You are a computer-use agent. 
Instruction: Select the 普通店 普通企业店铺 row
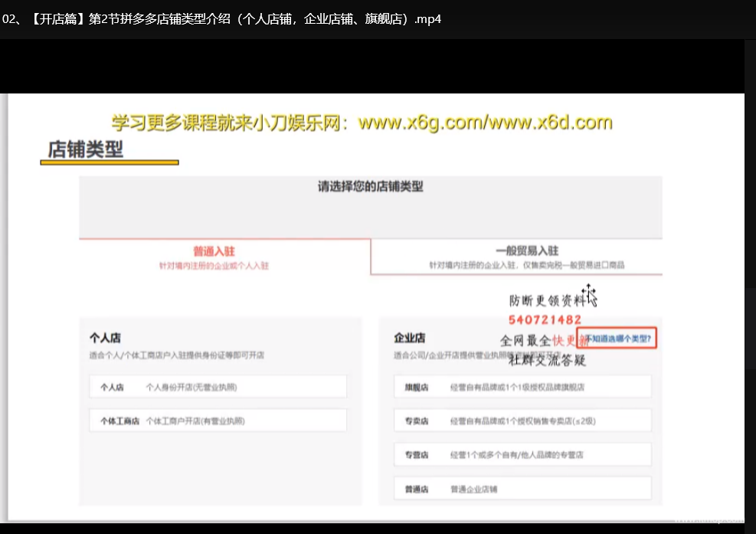(522, 489)
